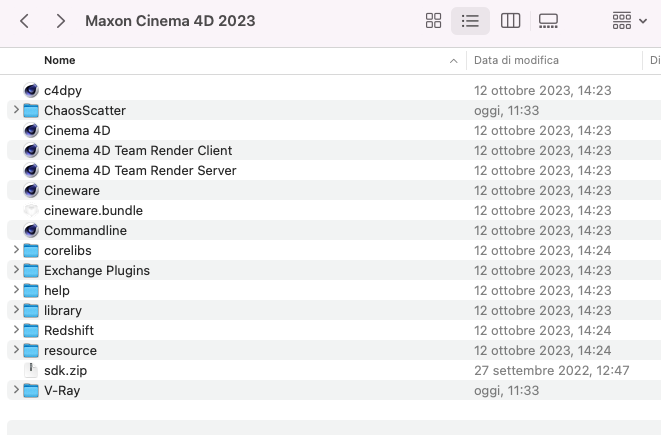Select the help folder icon
The width and height of the screenshot is (661, 435).
(31, 290)
